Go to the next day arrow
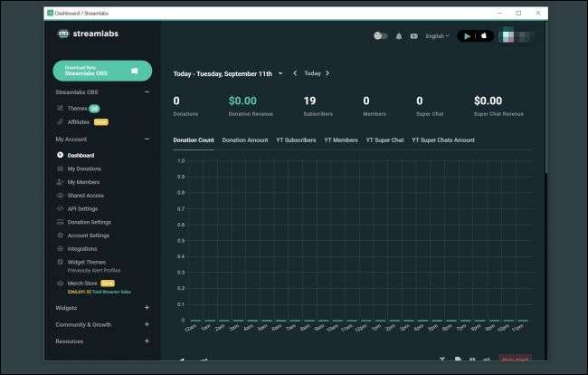 (x=327, y=73)
